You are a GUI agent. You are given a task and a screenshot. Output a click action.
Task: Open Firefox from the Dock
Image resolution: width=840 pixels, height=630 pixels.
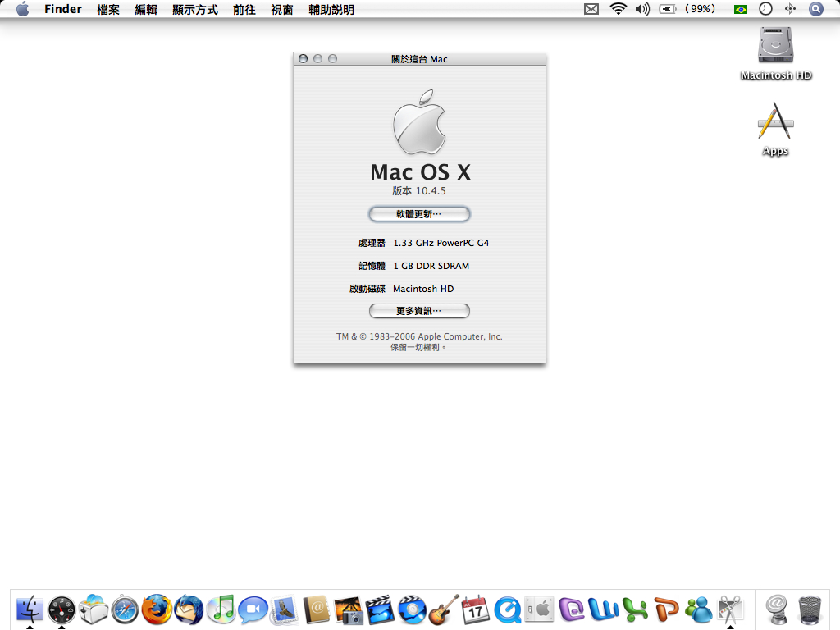[157, 609]
